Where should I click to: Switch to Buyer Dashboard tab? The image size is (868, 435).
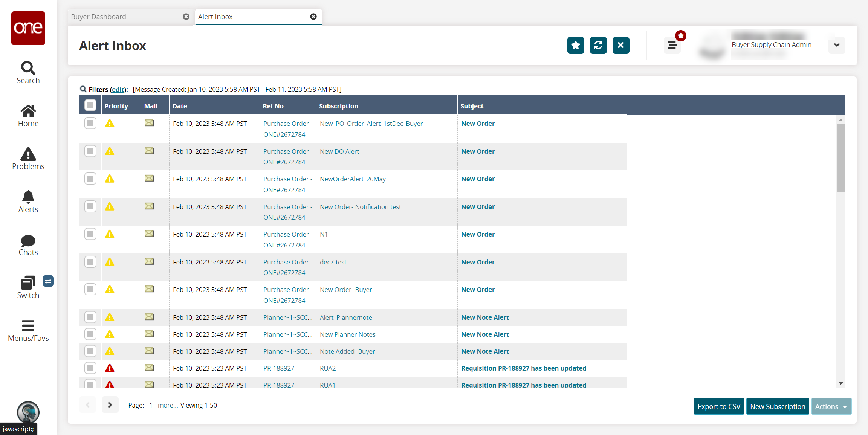99,17
